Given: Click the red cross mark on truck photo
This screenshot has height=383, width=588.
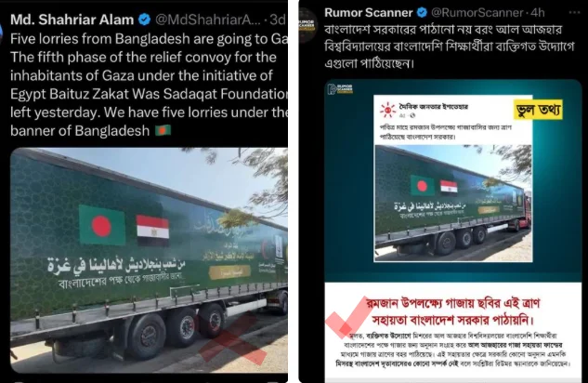Looking at the screenshot, I should [x=233, y=340].
